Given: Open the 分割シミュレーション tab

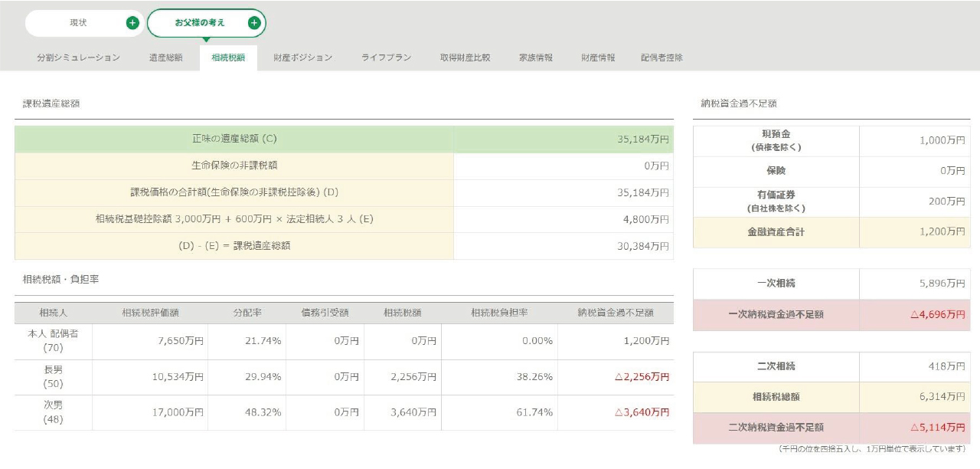Looking at the screenshot, I should (x=78, y=57).
